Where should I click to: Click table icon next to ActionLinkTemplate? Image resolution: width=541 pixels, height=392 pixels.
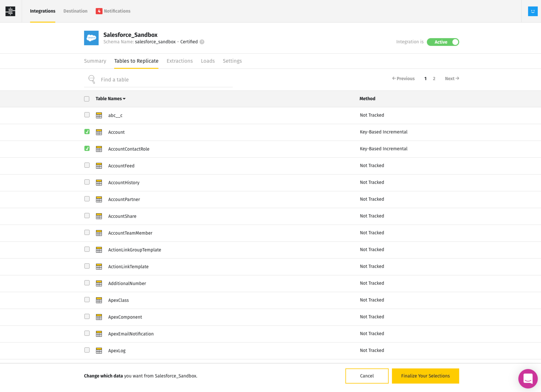[99, 267]
